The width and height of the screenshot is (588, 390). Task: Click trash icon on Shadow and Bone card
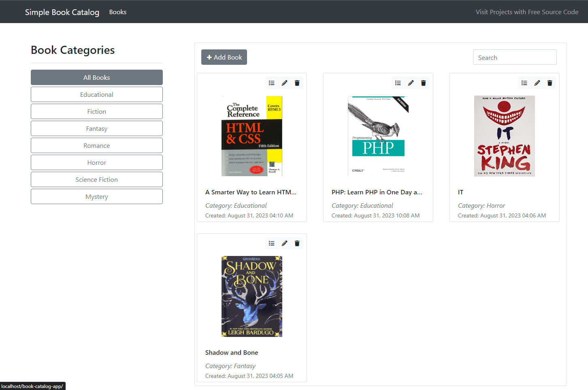click(297, 243)
